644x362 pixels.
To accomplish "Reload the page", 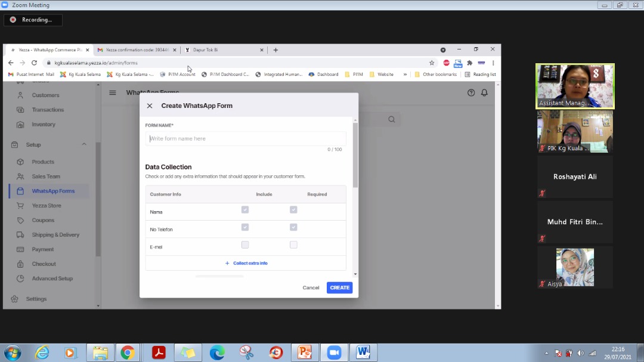I will coord(34,63).
